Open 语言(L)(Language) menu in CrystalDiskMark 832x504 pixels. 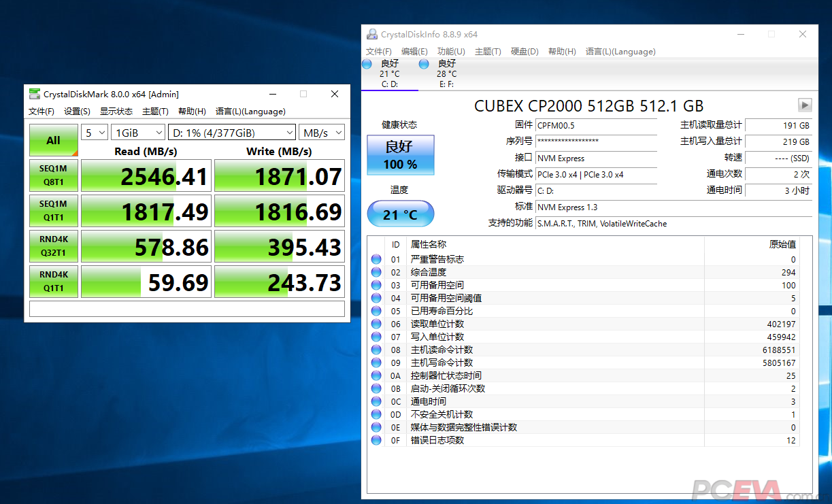click(250, 112)
